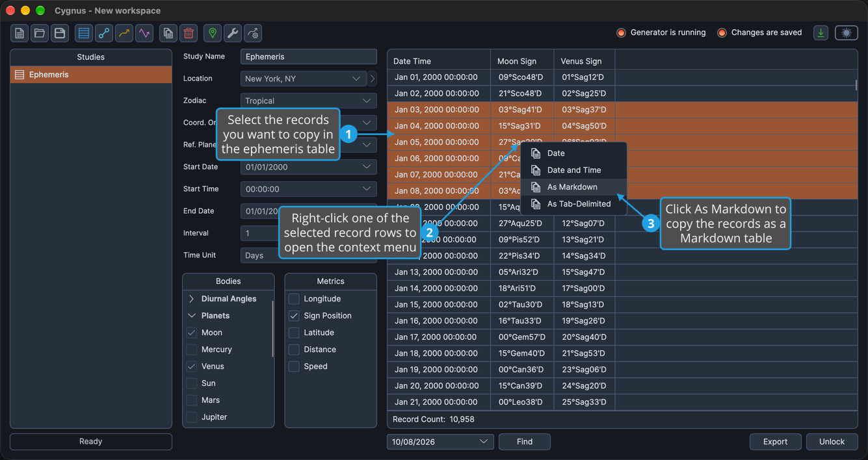Select the blue ephemeris table study icon
Image resolution: width=868 pixels, height=460 pixels.
pos(83,33)
